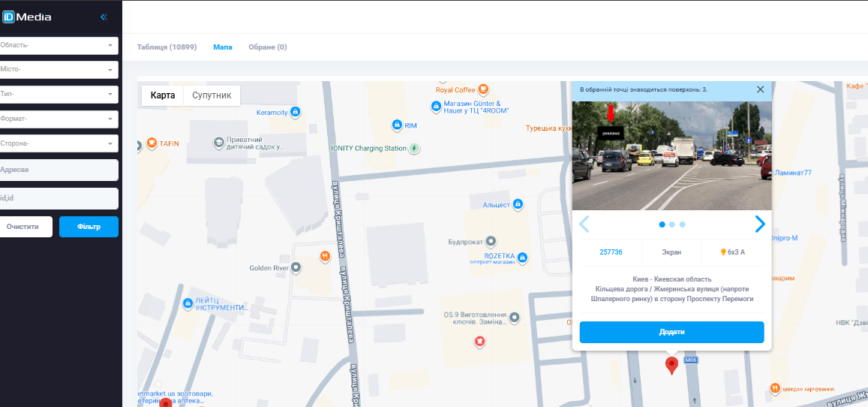Screen dimensions: 868x407
Task: Open the Область dropdown
Action: click(58, 46)
